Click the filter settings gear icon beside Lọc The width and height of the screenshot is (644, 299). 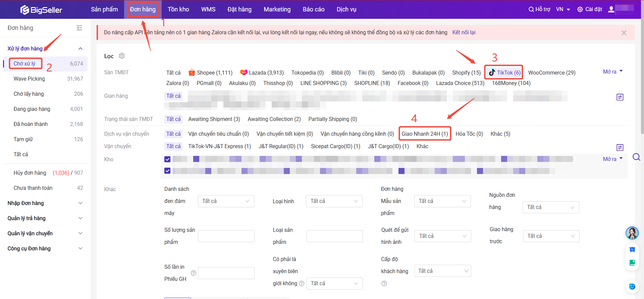[122, 56]
